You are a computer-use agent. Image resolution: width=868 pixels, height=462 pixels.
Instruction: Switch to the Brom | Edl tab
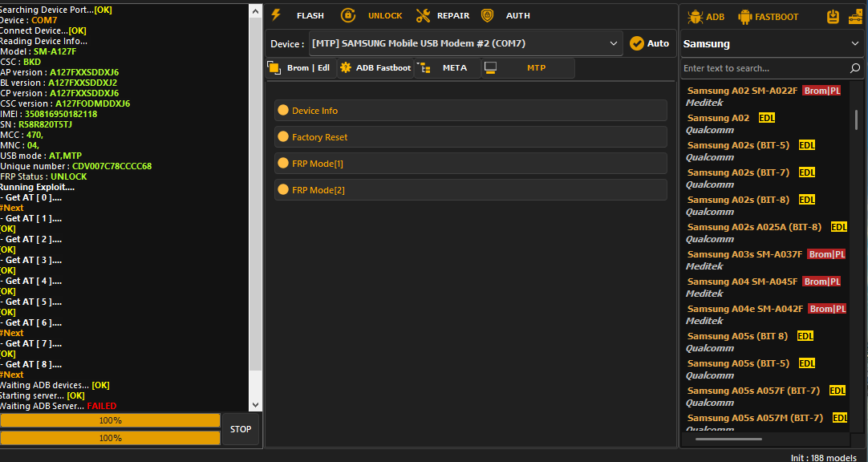point(301,67)
